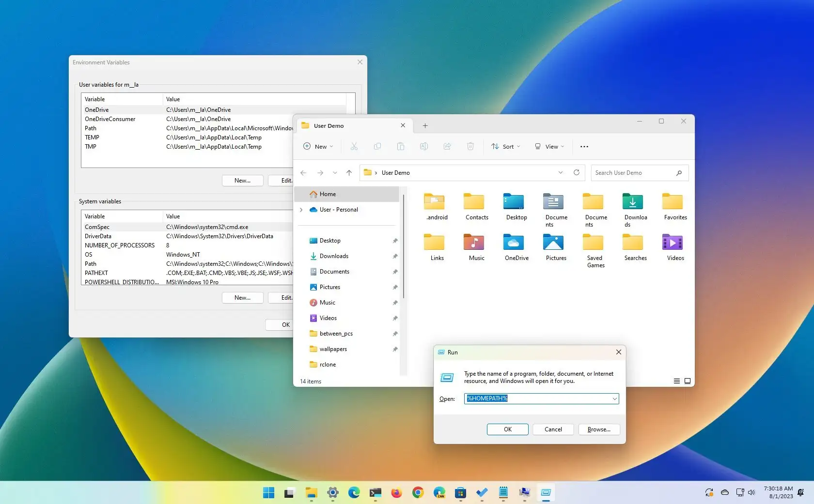814x504 pixels.
Task: Click the Paste icon in Explorer toolbar
Action: [x=401, y=147]
